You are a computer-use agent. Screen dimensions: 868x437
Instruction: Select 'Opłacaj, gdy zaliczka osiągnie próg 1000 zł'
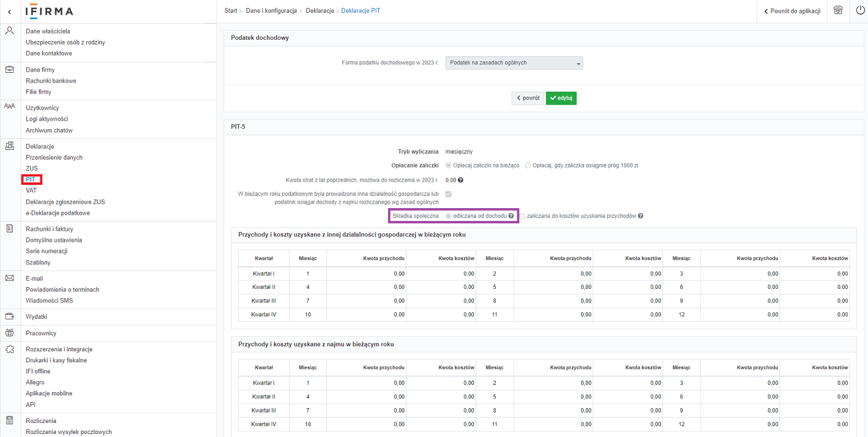528,165
